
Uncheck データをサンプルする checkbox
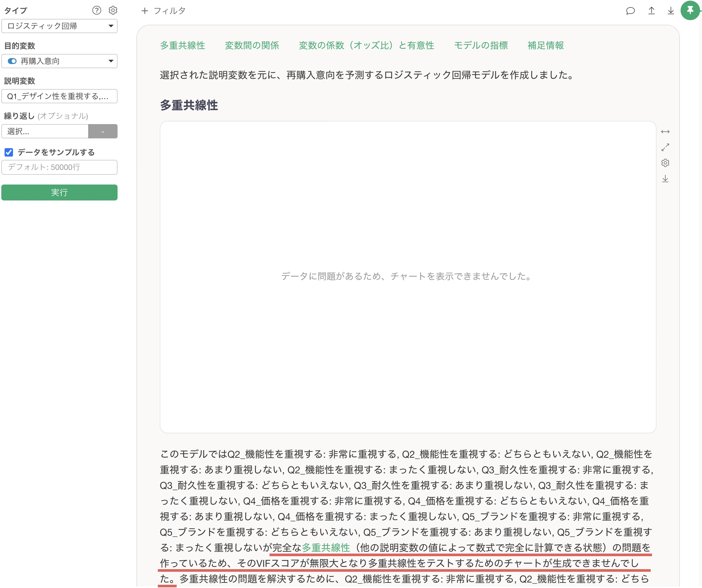pos(9,152)
